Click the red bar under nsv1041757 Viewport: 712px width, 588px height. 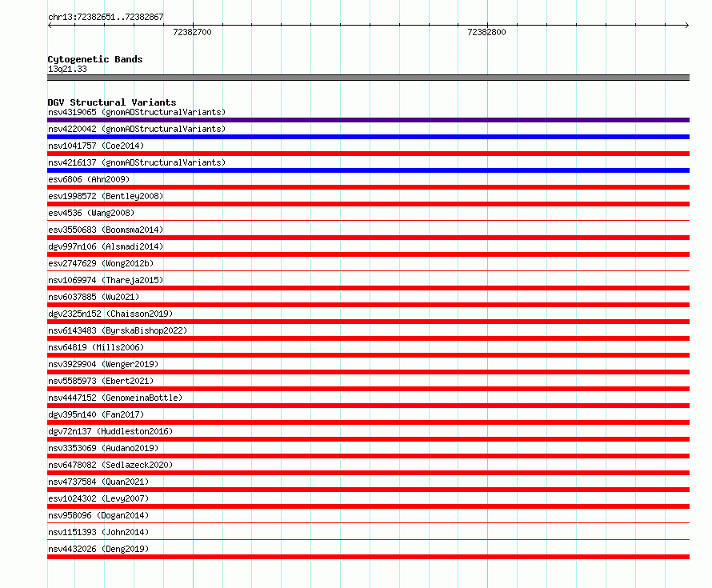pos(368,154)
